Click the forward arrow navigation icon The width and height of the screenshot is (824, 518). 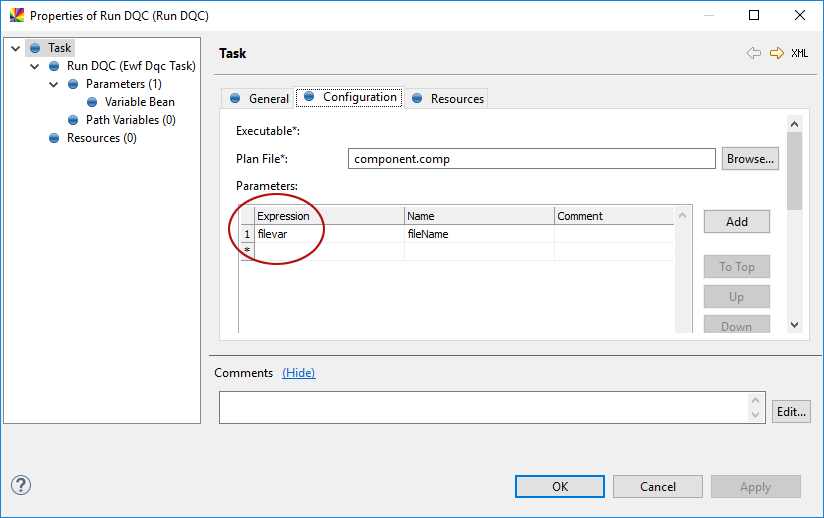(x=776, y=53)
